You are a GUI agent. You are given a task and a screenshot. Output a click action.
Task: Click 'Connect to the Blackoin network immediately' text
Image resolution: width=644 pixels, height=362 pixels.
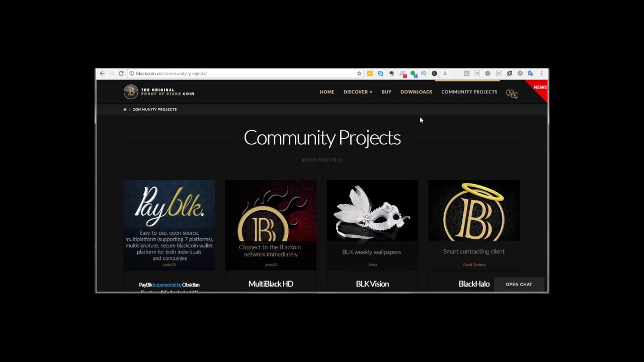click(270, 251)
